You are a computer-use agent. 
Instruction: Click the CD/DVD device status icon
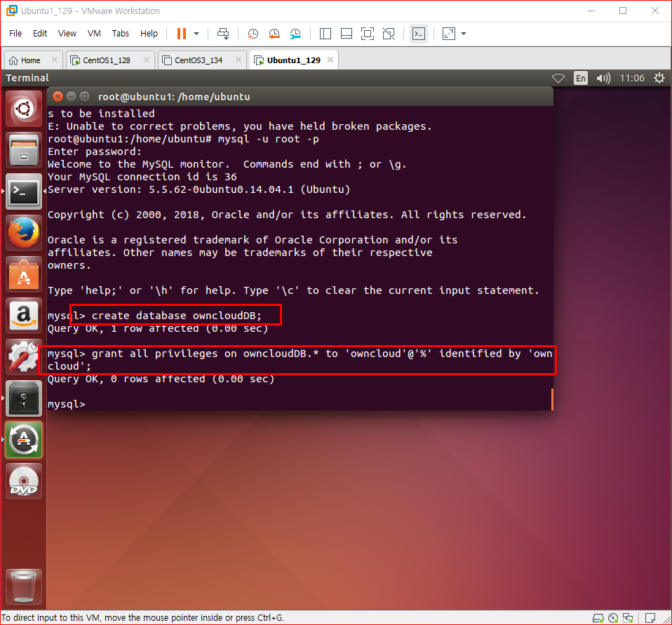click(x=613, y=618)
